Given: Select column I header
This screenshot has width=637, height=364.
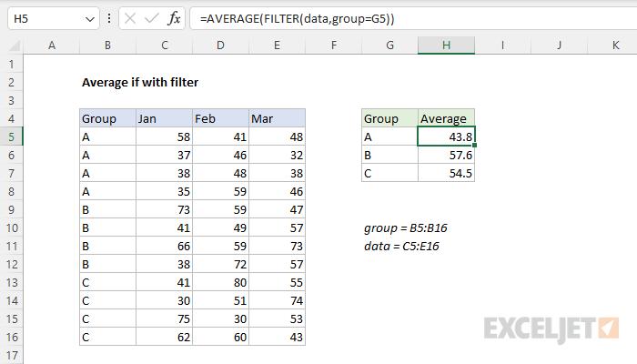Looking at the screenshot, I should (502, 45).
